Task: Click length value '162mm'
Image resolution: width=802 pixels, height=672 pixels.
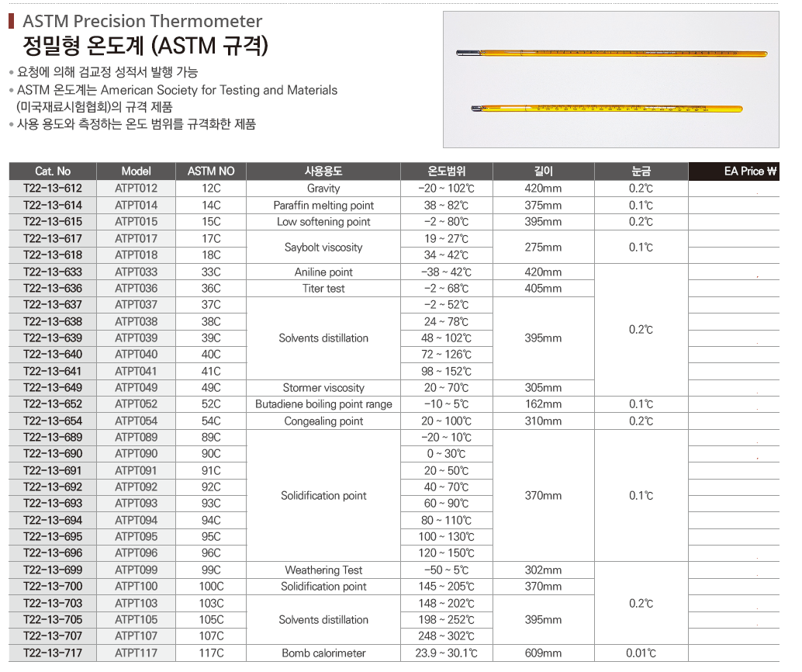Action: (543, 404)
